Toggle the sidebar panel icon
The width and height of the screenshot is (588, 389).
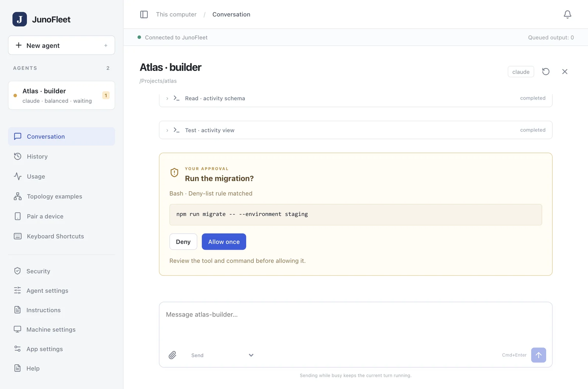(x=144, y=14)
